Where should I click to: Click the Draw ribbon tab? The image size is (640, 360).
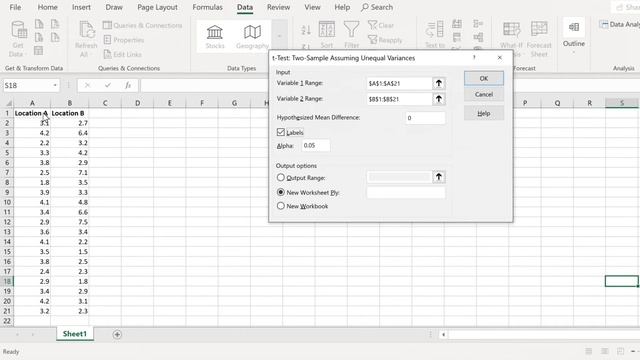click(x=114, y=7)
